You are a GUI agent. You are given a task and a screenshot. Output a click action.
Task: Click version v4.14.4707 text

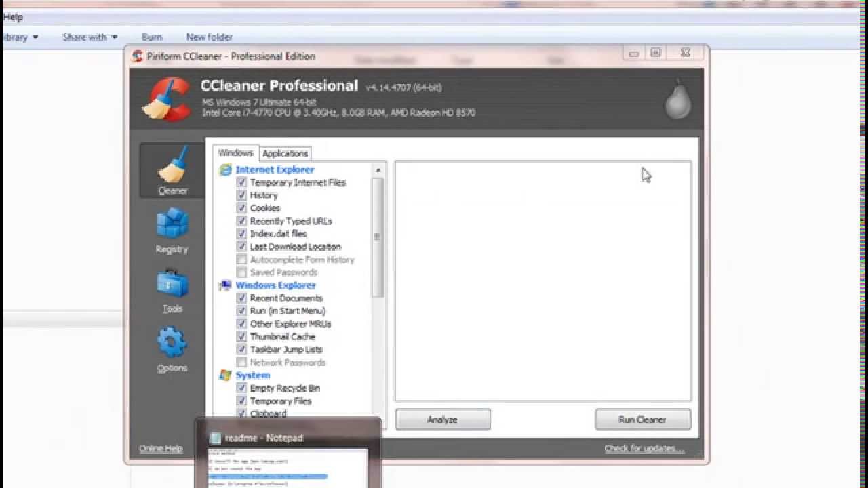click(403, 87)
